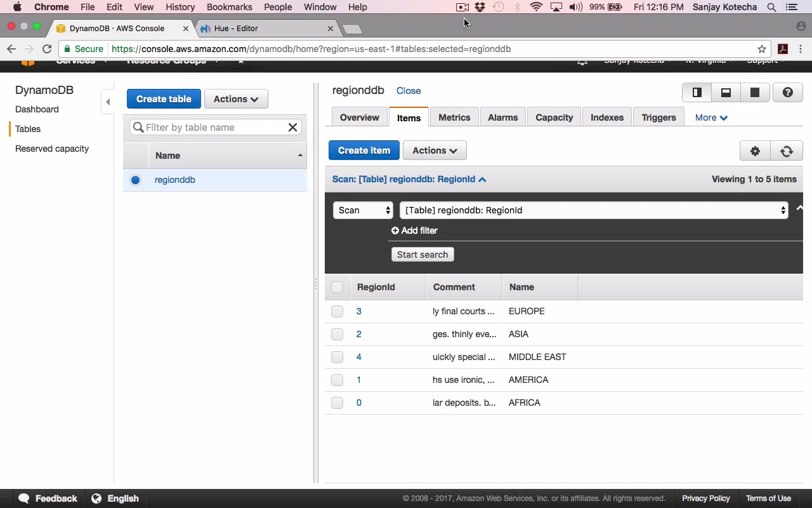Image resolution: width=812 pixels, height=508 pixels.
Task: Open the Dropbox menu bar icon
Action: point(480,7)
